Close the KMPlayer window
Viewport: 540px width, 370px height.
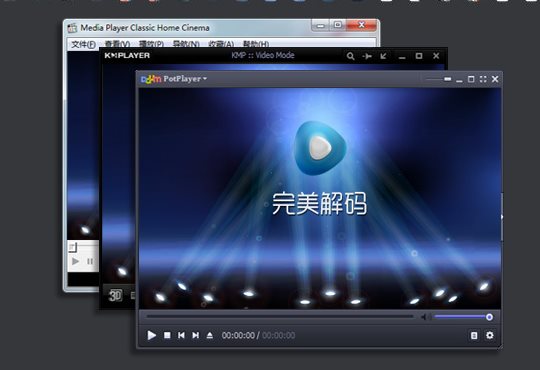[x=436, y=56]
